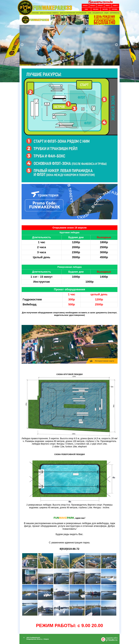Screen dimensions: 139x644
Task: Click the '1 сэт - 15 минут' cell
Action: [x=42, y=277]
